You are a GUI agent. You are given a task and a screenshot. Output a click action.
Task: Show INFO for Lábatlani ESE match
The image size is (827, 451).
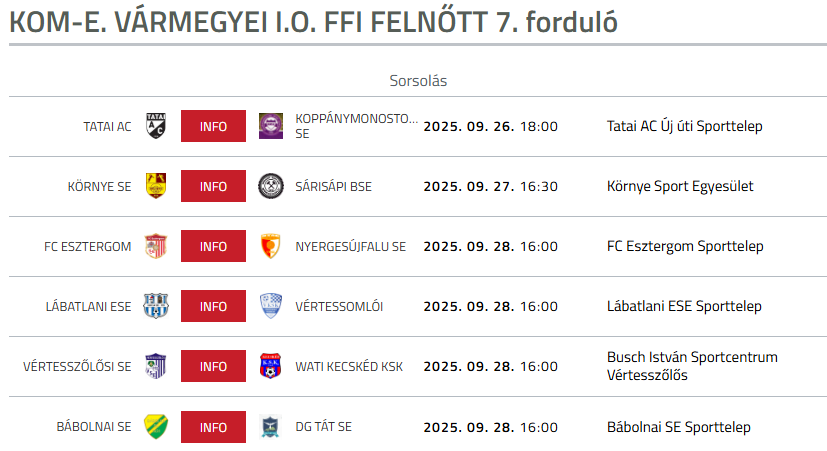click(213, 306)
